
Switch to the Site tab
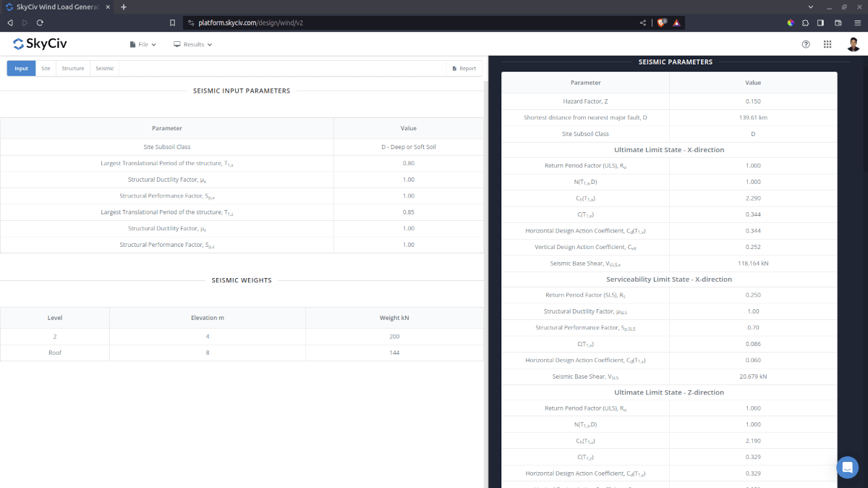point(46,68)
